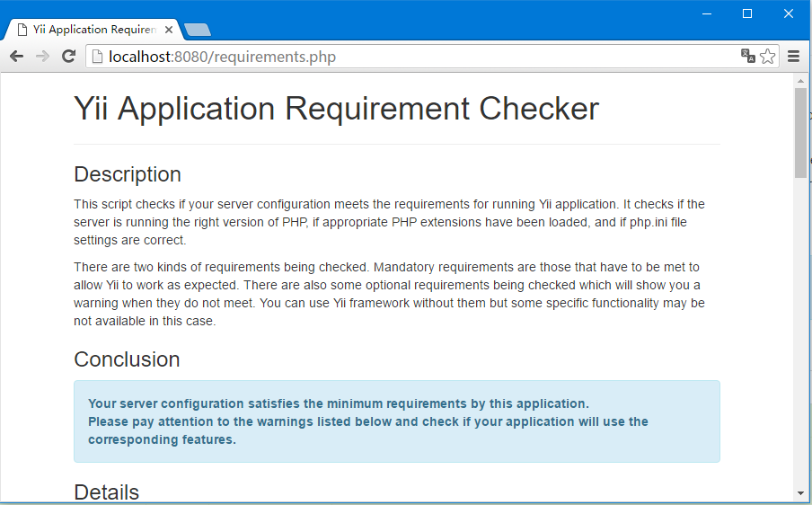The width and height of the screenshot is (812, 505).
Task: Click the forward navigation arrow
Action: [42, 56]
